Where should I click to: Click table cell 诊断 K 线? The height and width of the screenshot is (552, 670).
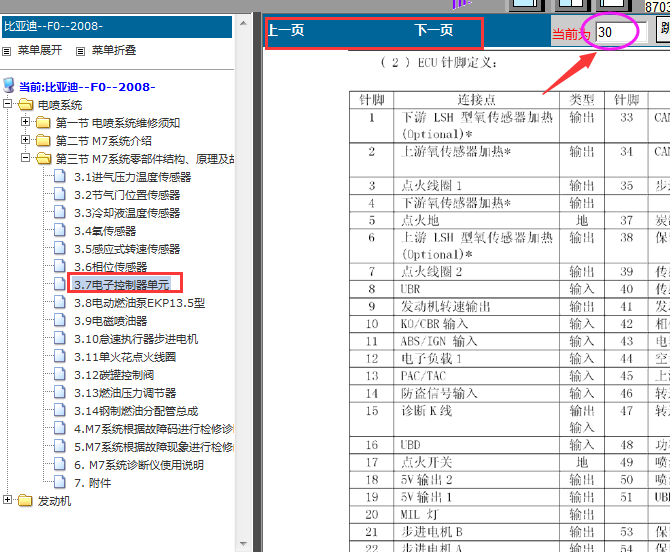tap(476, 419)
